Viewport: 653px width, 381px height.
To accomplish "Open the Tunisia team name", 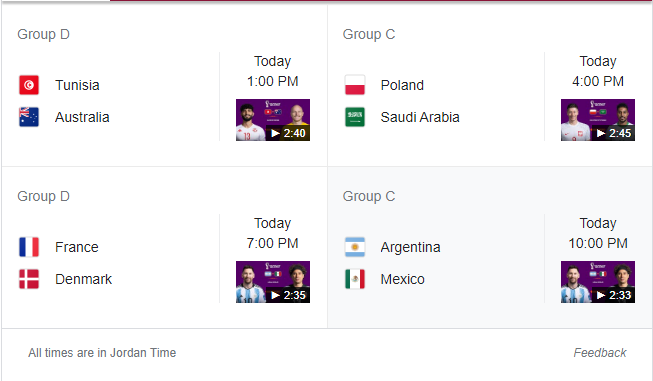I will [x=77, y=85].
